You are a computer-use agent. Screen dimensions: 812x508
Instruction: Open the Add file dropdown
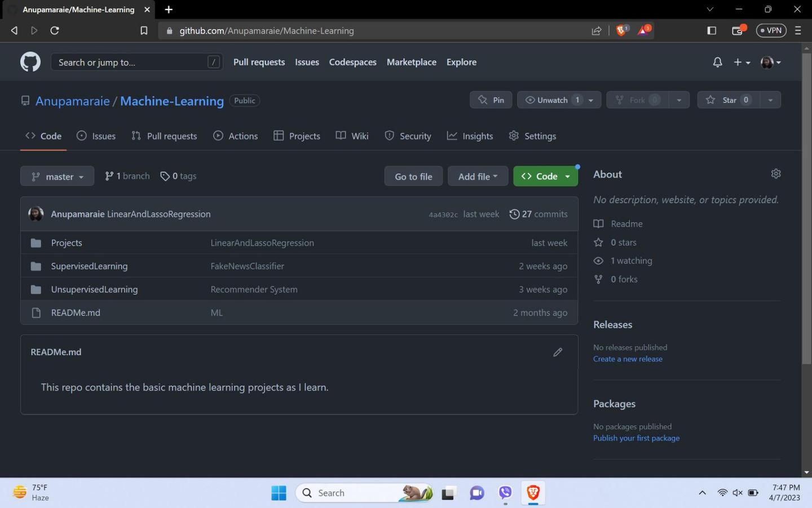point(478,176)
